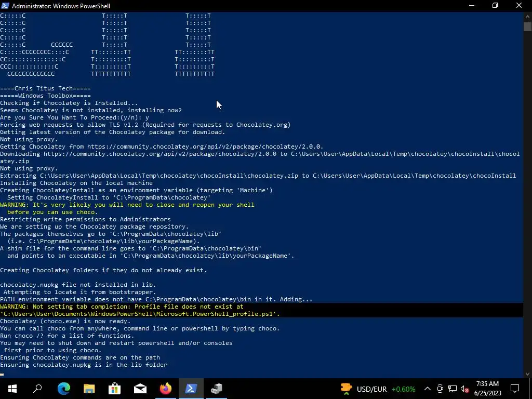Select the PowerShell taskbar button
532x399 pixels.
tap(191, 389)
